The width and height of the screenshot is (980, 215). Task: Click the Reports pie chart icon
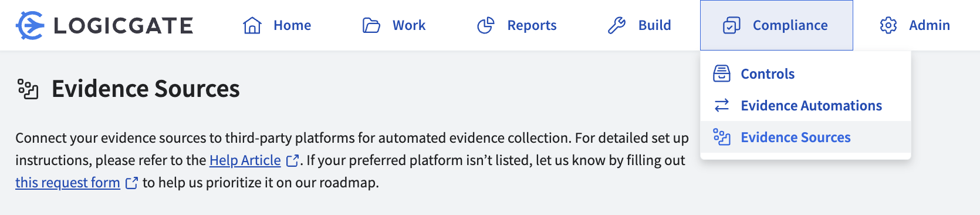486,25
